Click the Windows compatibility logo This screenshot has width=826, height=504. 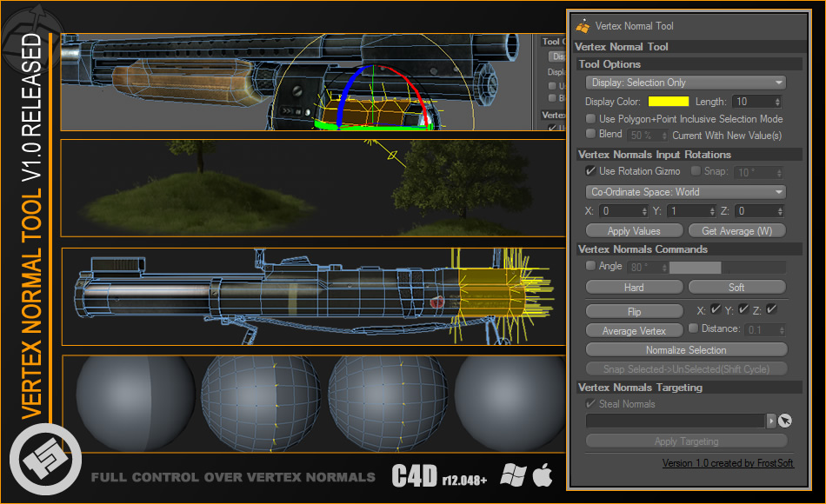512,476
